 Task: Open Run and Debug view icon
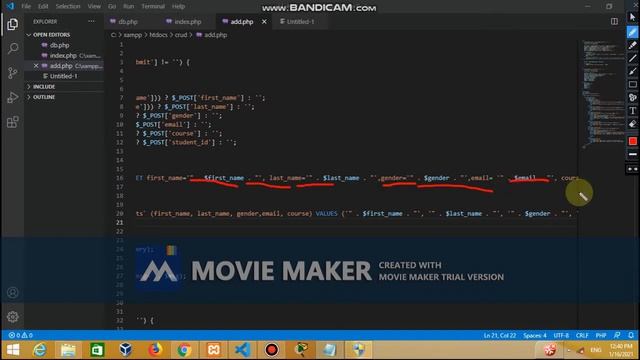[x=13, y=98]
